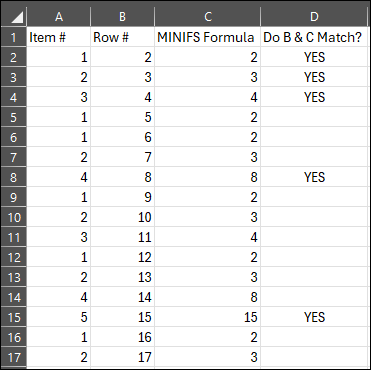Select the YES cell in row 2

(x=314, y=57)
